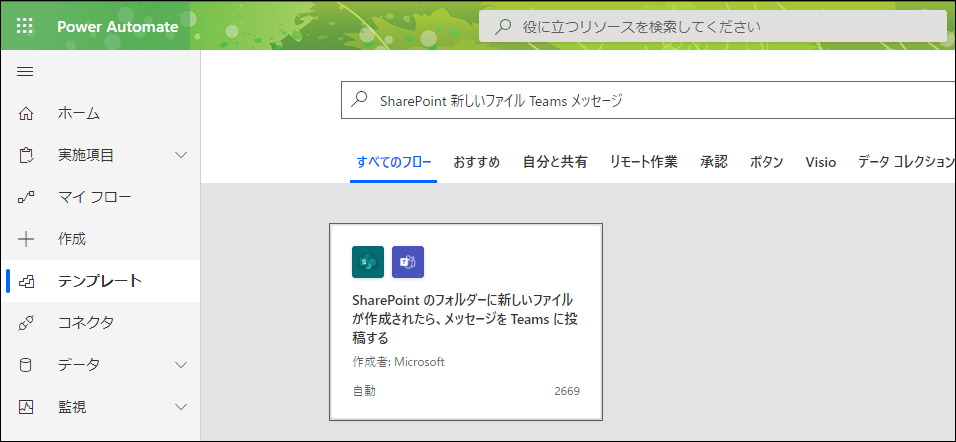
Task: Click the マイ フロー flow icon
Action: 26,197
